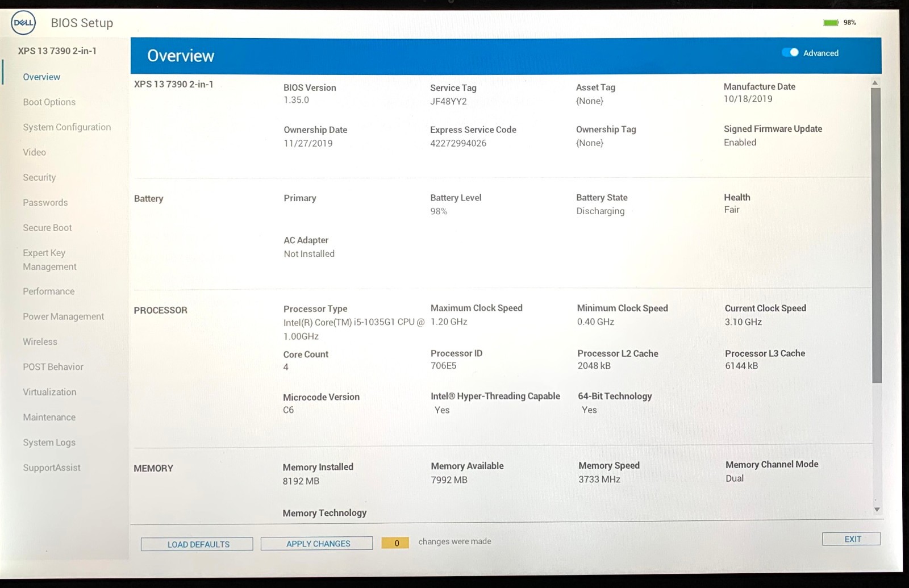
Task: Open Expert Key Management
Action: coord(49,260)
